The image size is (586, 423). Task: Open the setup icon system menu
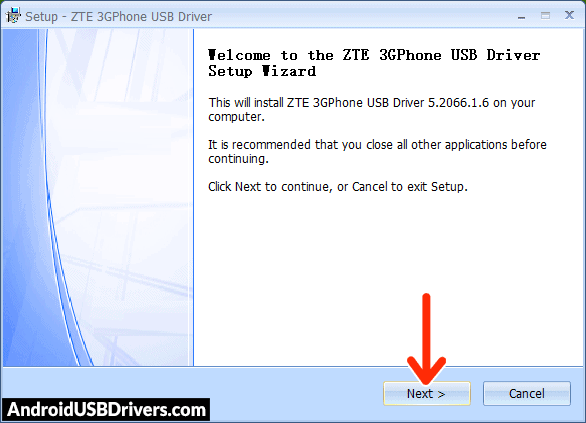coord(13,16)
